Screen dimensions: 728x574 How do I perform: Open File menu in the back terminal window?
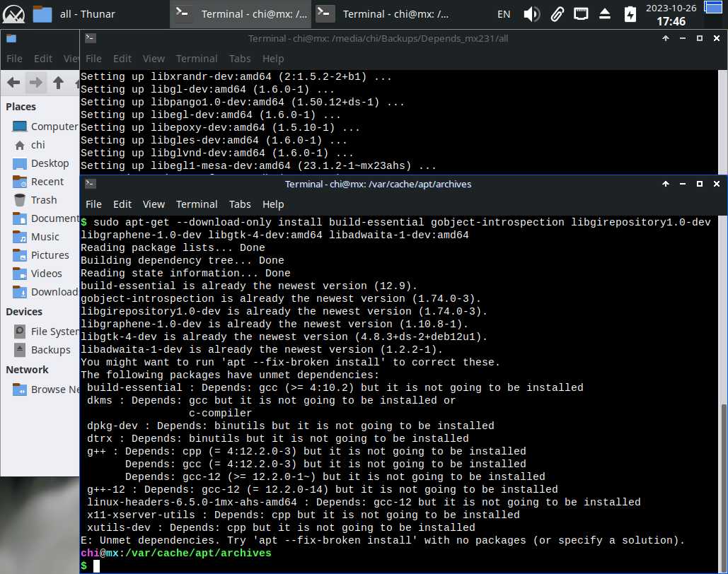point(93,59)
